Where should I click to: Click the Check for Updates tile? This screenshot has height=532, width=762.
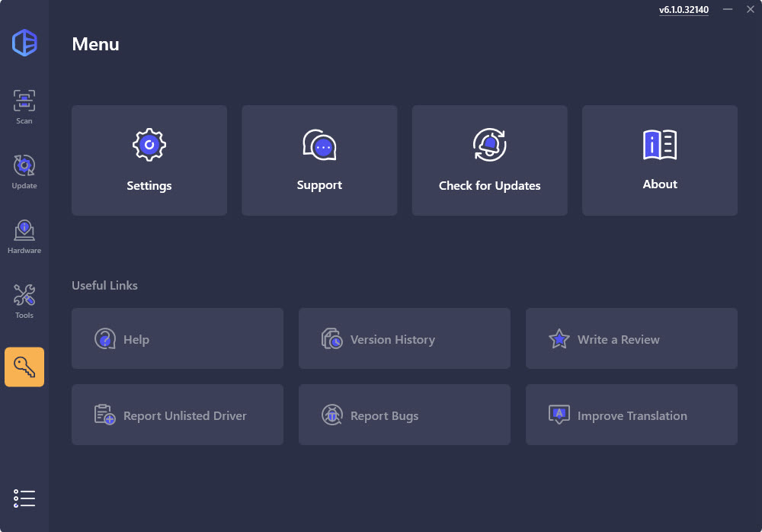(x=489, y=161)
